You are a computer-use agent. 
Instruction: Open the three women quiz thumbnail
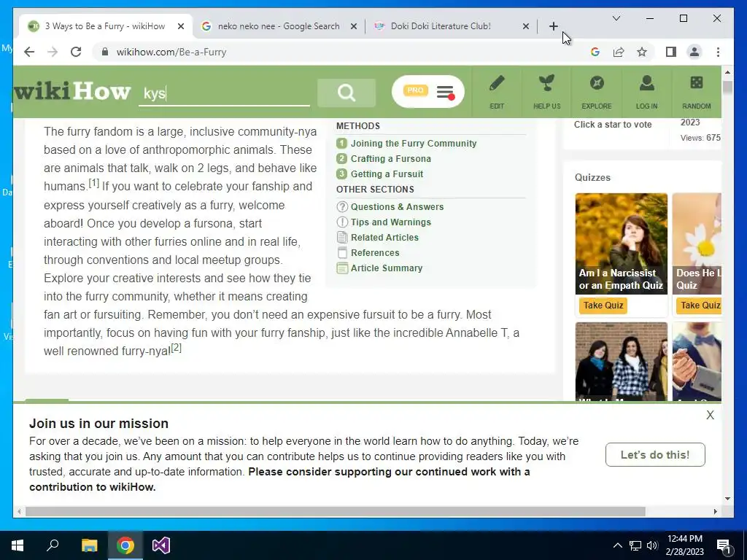[622, 362]
